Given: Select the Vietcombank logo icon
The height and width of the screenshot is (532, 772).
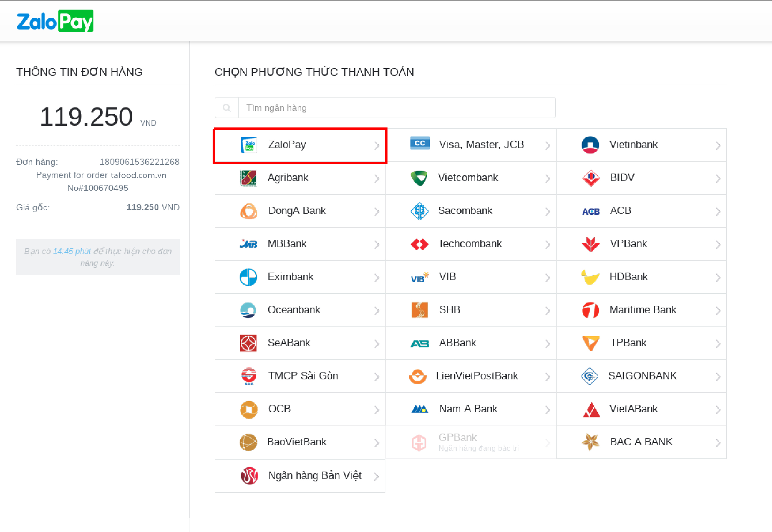Looking at the screenshot, I should tap(419, 178).
